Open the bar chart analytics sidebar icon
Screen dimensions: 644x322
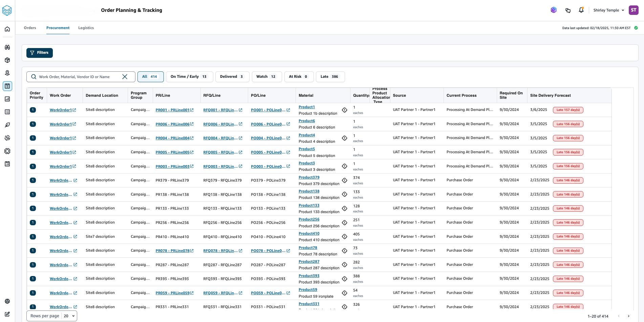tap(7, 99)
